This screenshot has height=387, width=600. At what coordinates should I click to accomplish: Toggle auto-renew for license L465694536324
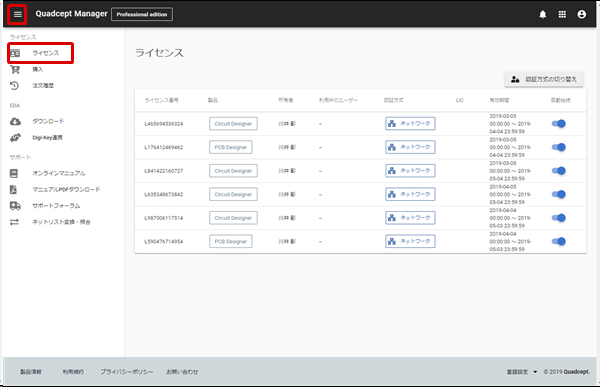[x=559, y=124]
